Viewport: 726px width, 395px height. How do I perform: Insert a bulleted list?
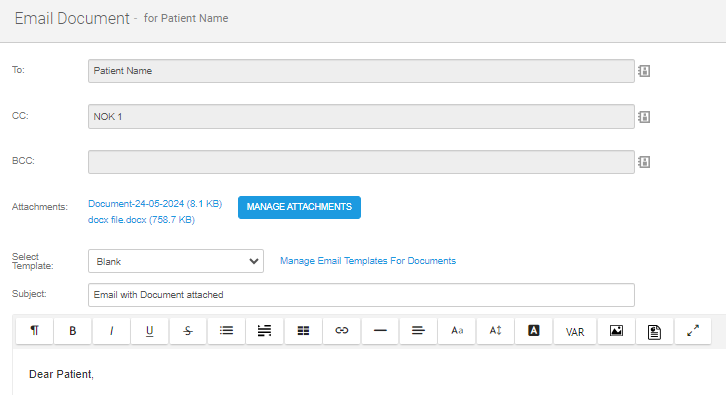click(226, 331)
